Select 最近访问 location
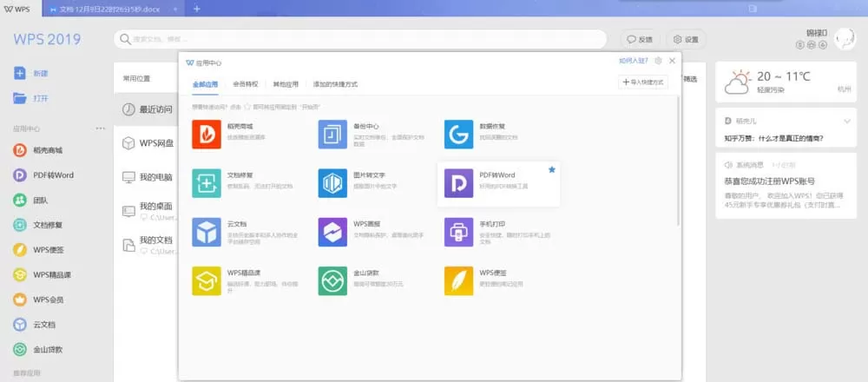Screen dimensions: 868x382 coord(146,109)
